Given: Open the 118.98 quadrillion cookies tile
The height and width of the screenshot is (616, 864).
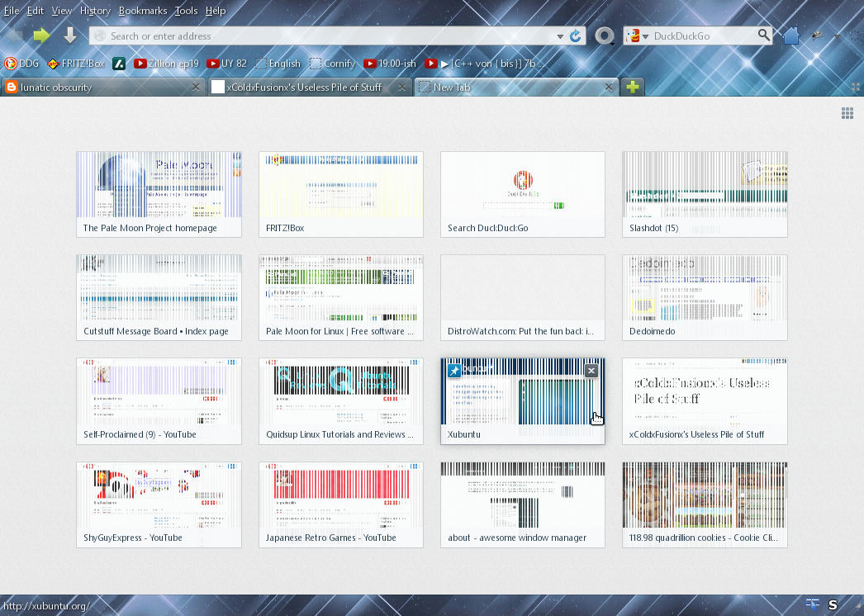Looking at the screenshot, I should click(705, 505).
